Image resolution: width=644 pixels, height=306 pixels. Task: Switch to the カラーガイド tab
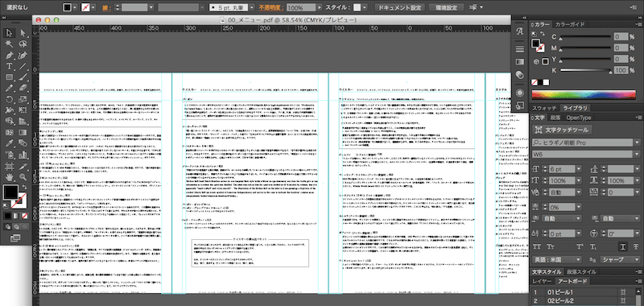click(570, 25)
